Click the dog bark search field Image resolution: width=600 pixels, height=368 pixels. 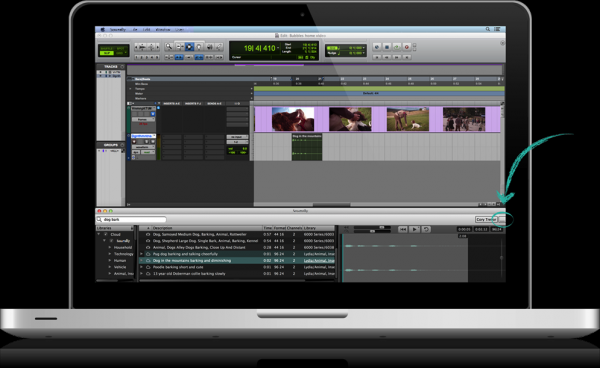[131, 220]
